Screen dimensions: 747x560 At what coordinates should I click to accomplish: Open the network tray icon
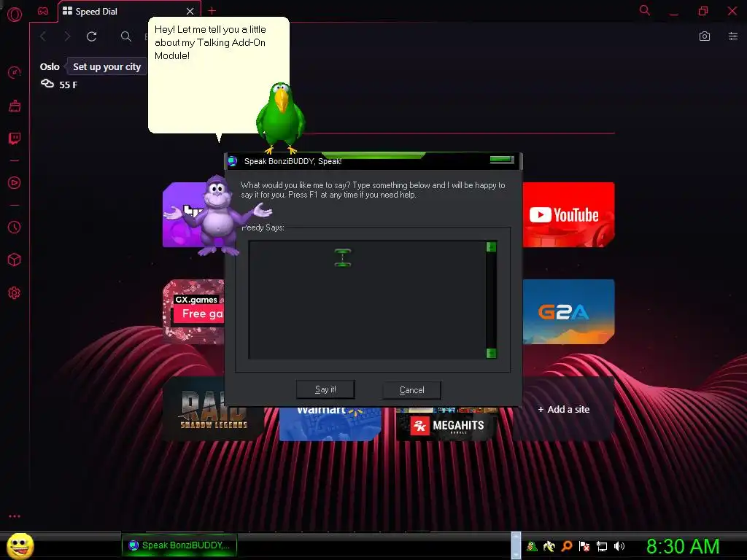602,546
